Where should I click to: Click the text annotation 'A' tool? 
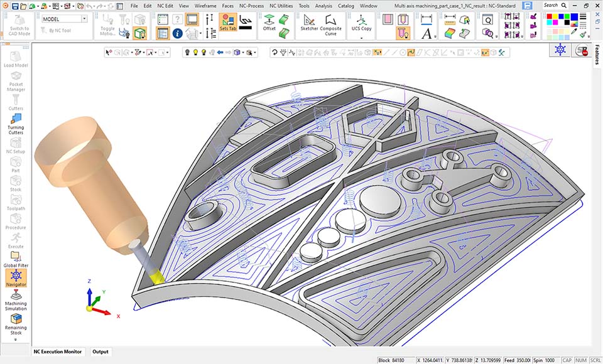click(426, 33)
